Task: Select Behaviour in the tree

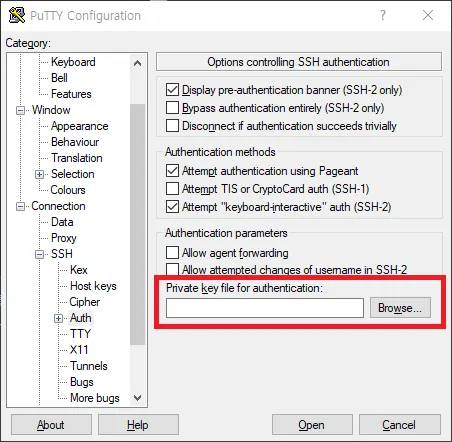Action: pyautogui.click(x=75, y=142)
